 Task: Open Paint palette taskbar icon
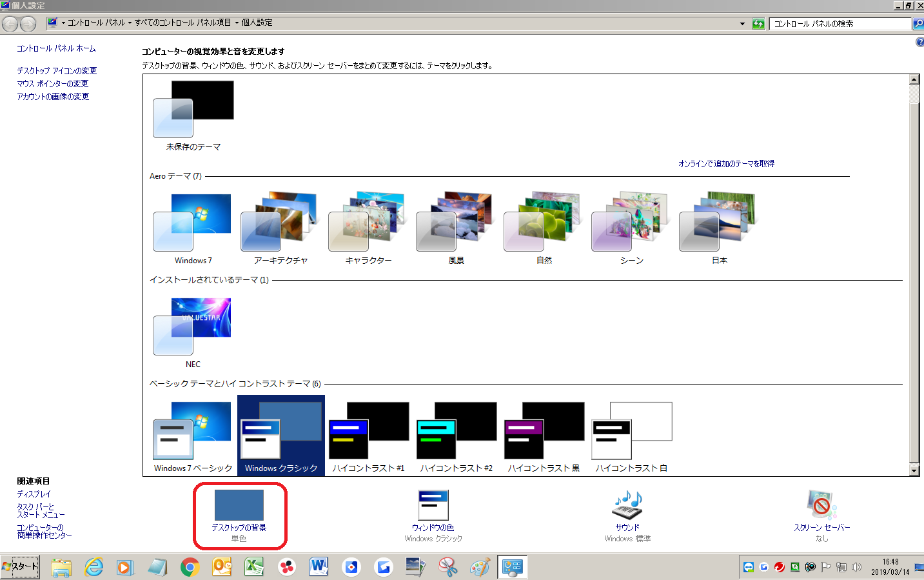coord(480,567)
